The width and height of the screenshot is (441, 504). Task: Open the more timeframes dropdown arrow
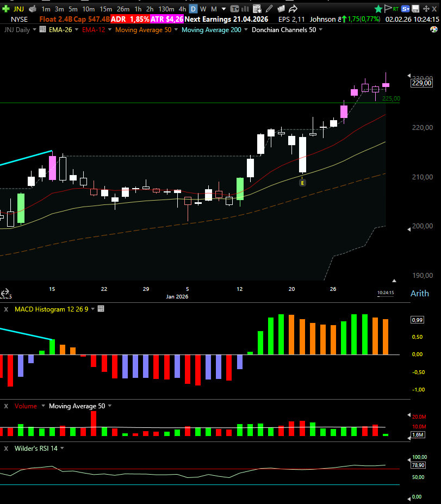tap(223, 9)
